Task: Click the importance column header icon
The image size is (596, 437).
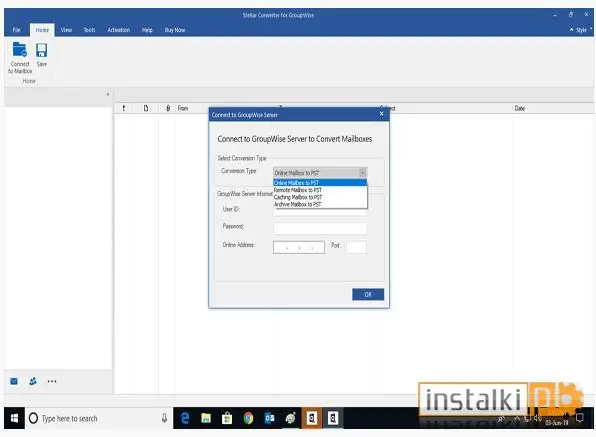Action: 124,108
